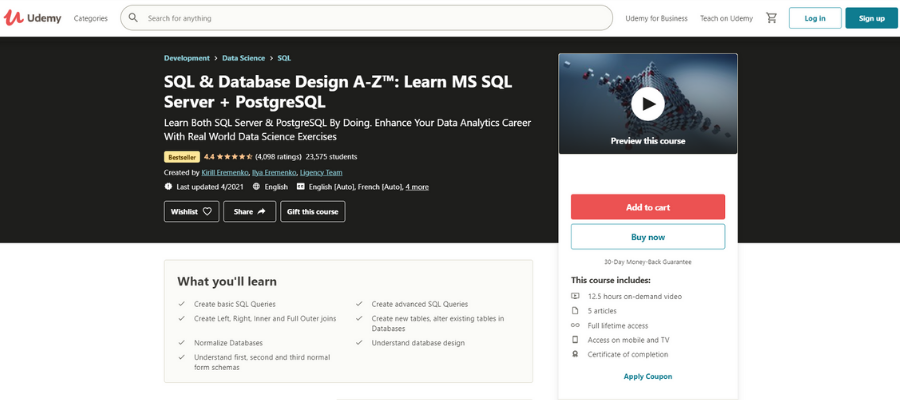Click the What you'll learn heading

(x=227, y=281)
